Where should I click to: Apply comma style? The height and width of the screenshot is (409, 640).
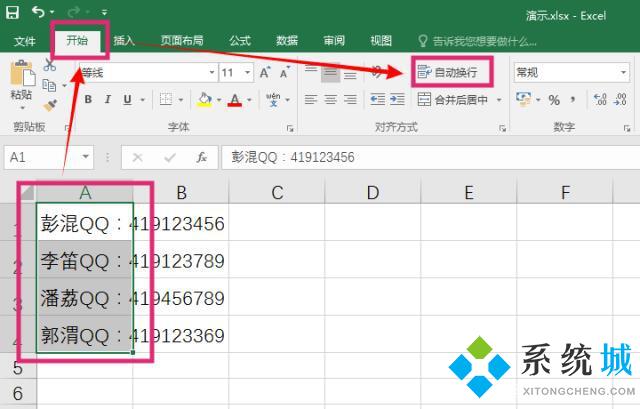coord(573,99)
